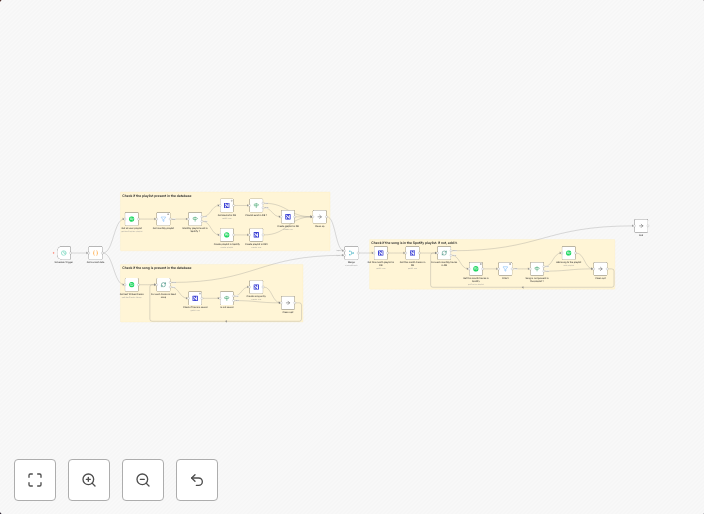Image resolution: width=704 pixels, height=514 pixels.
Task: Click the 'Check if the playlist present' sticky note title
Action: (157, 196)
